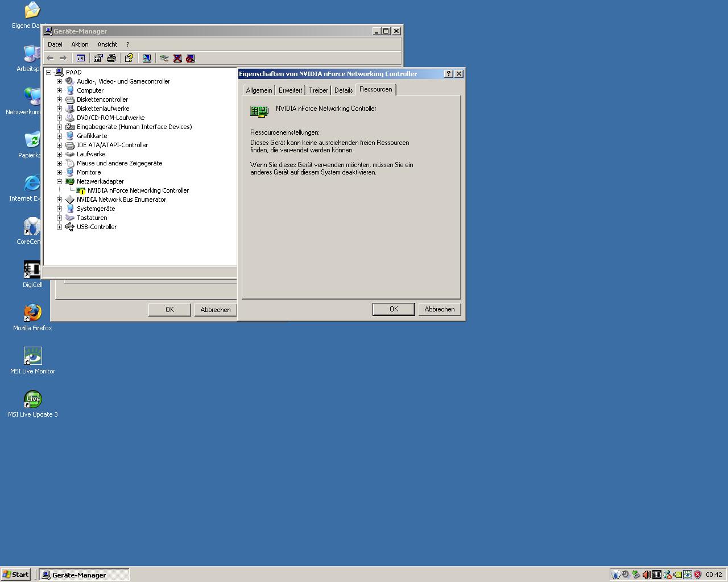This screenshot has height=582, width=728.
Task: Select the MSI Live Update 3 desktop icon
Action: point(32,399)
